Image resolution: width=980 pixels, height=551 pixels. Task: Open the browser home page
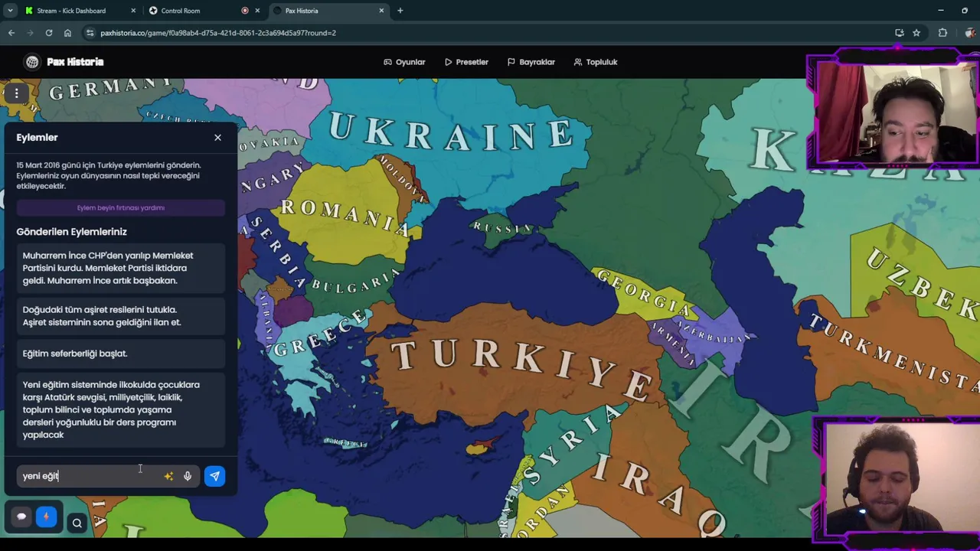click(x=67, y=33)
